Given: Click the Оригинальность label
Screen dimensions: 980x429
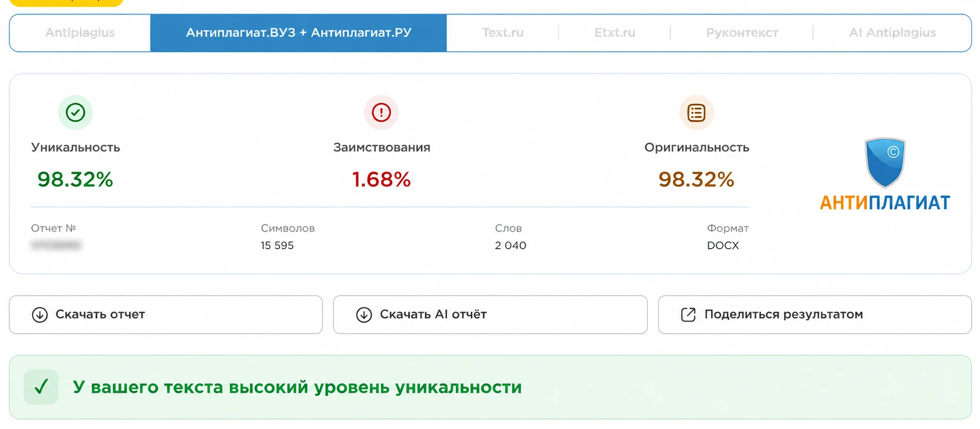Looking at the screenshot, I should coord(696,147).
